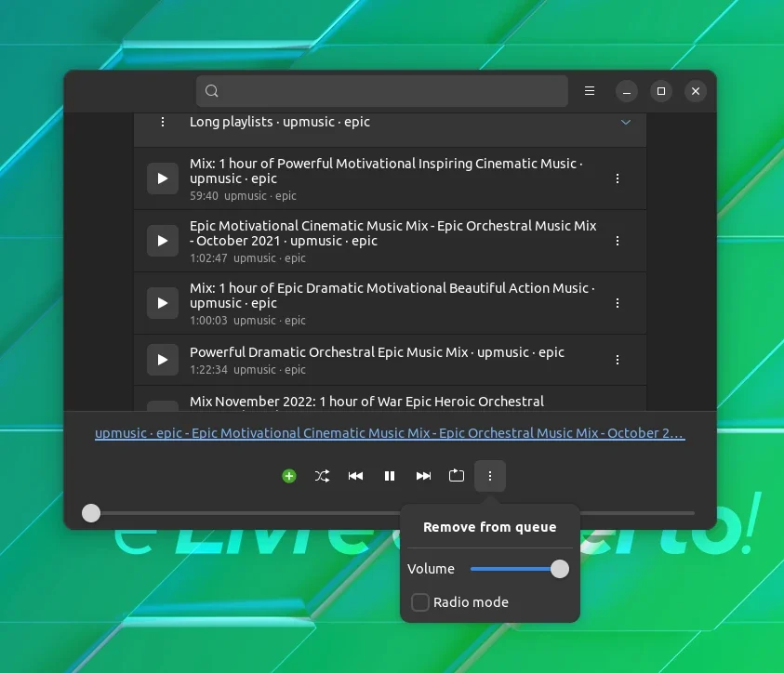The image size is (784, 673).
Task: Click the green add-to-queue plus icon
Action: [x=289, y=476]
